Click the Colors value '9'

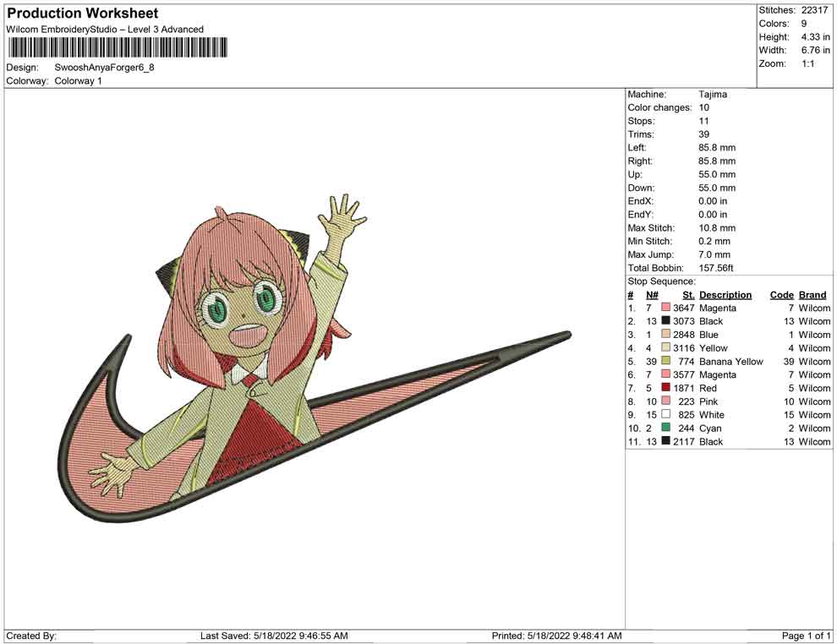pyautogui.click(x=804, y=24)
